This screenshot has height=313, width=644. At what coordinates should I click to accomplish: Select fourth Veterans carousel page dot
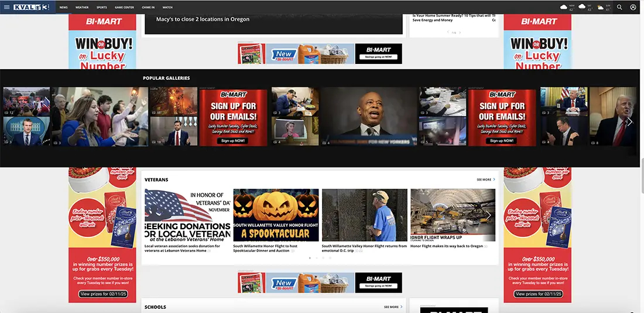[330, 258]
